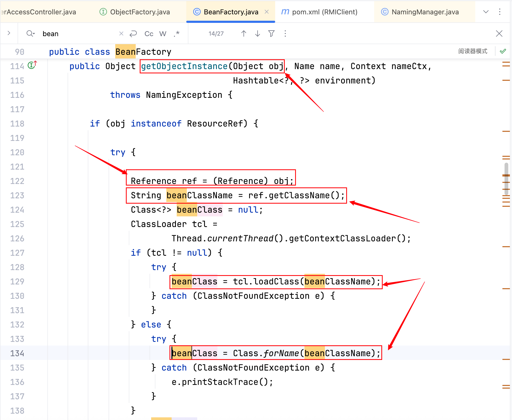Switch to ObjectFactory.java tab
Viewport: 512px width, 420px height.
[140, 12]
